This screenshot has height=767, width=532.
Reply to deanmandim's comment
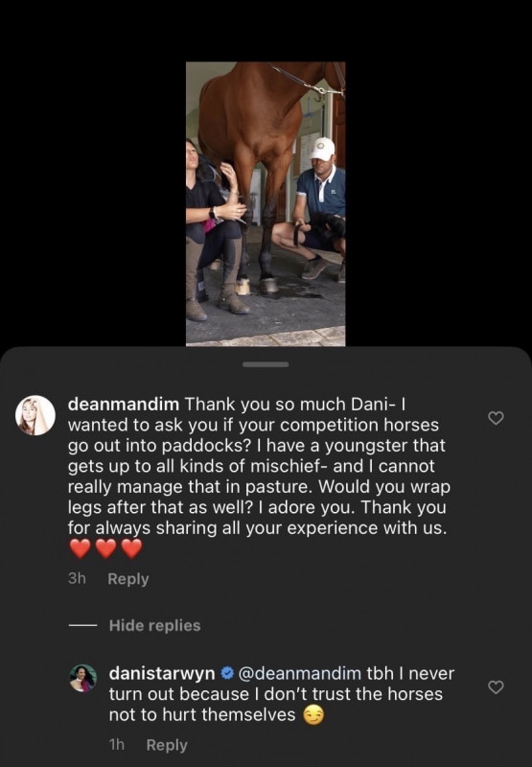(128, 579)
